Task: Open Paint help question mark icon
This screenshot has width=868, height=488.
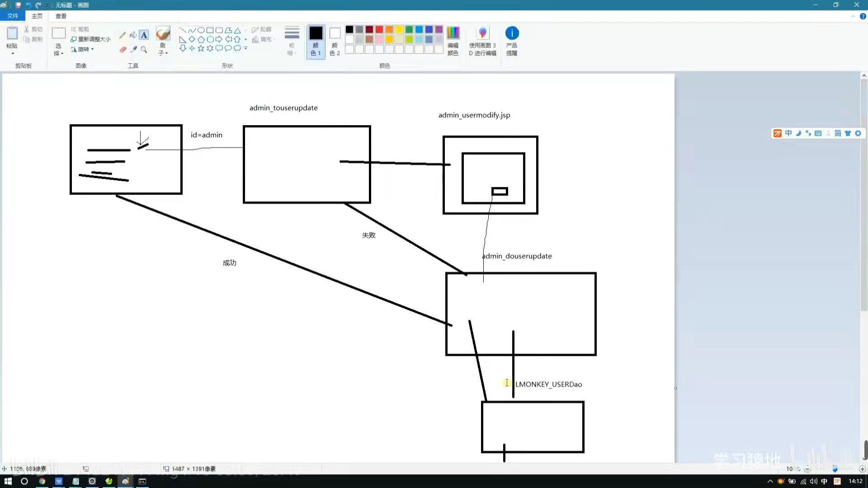Action: 863,16
